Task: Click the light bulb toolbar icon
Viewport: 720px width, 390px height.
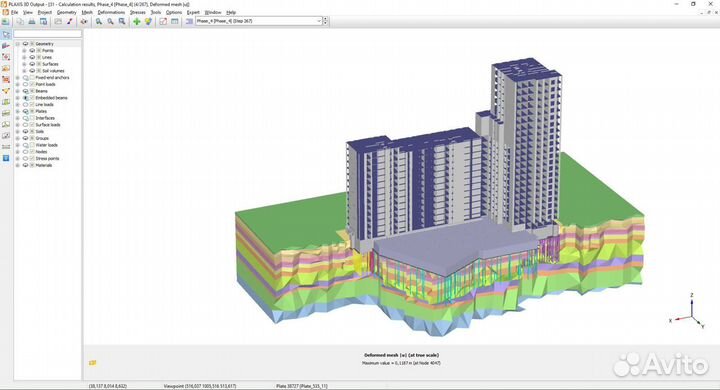Action: 148,21
